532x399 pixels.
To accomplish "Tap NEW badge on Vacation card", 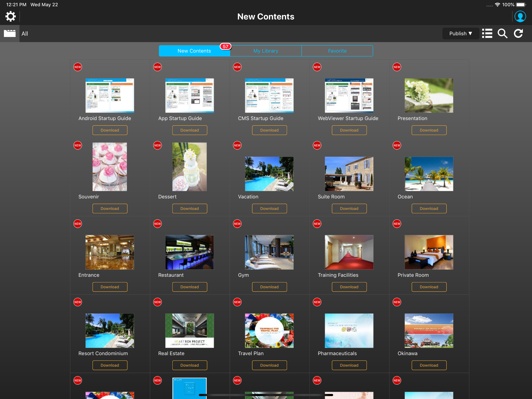I will click(x=237, y=145).
